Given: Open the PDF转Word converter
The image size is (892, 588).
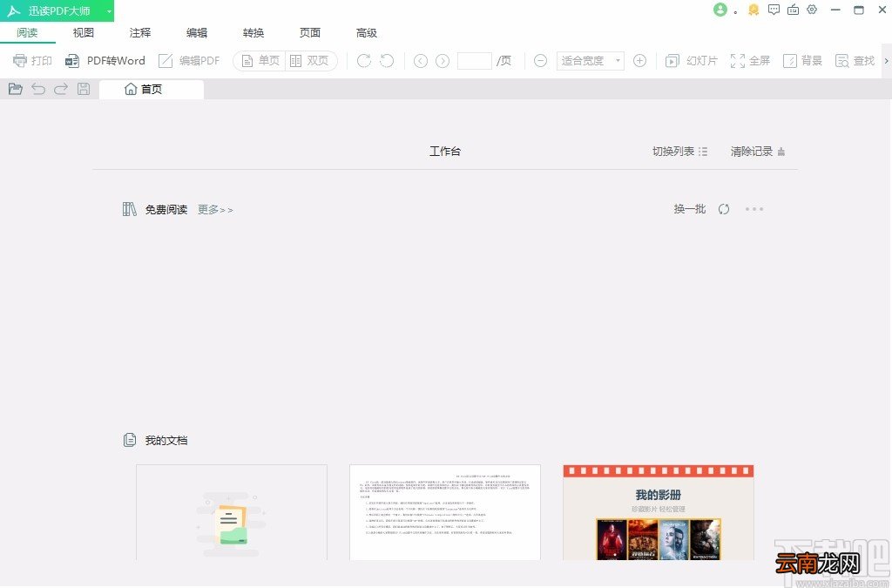Looking at the screenshot, I should (105, 60).
